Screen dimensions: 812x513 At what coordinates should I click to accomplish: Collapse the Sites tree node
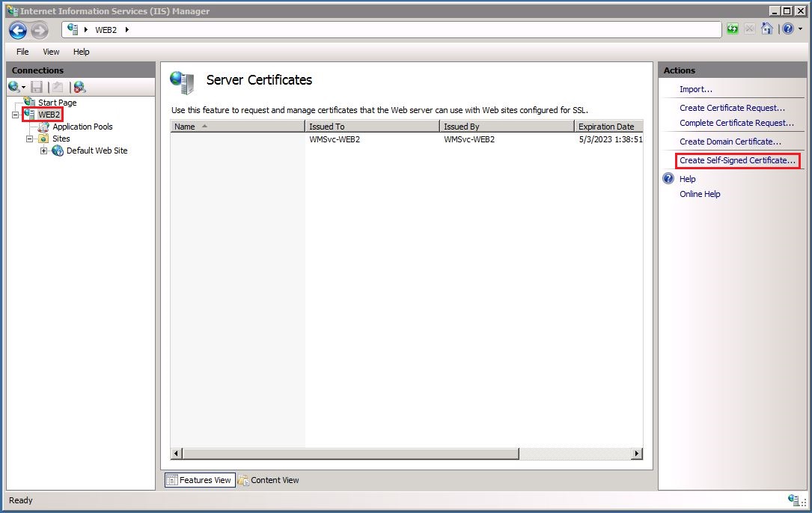(30, 139)
